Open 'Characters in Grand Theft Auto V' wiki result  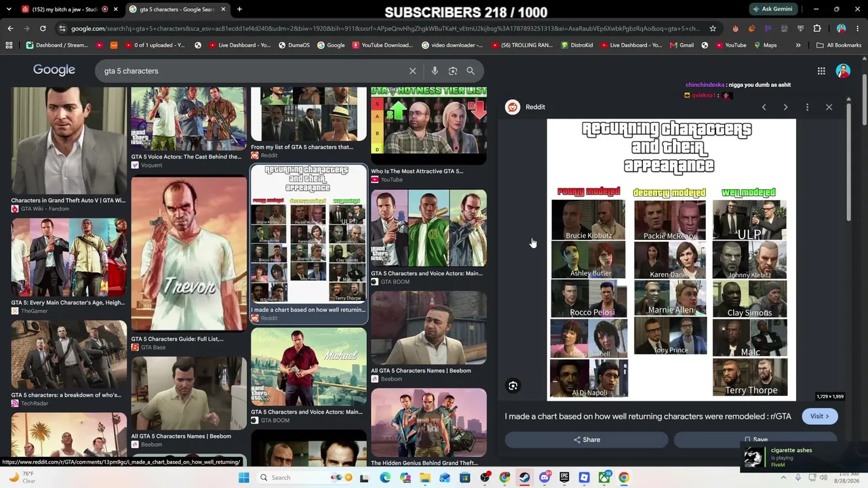point(68,149)
